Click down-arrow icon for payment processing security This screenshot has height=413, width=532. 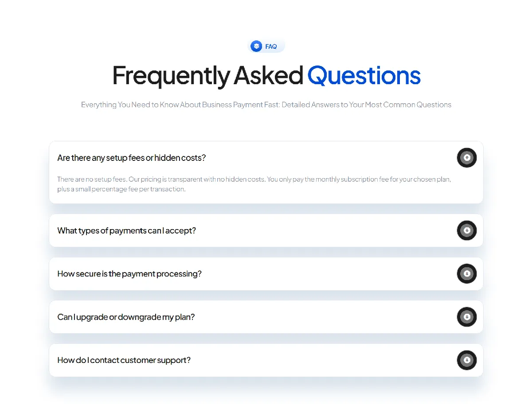click(467, 274)
